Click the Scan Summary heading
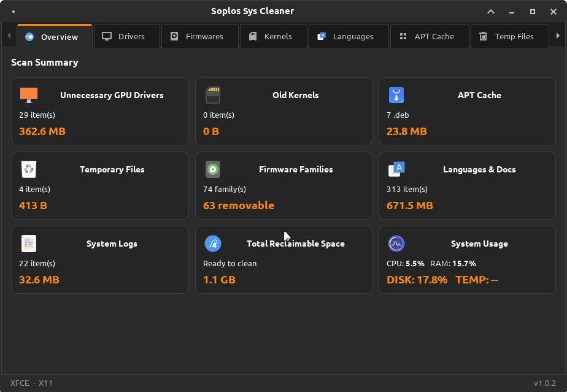 pyautogui.click(x=44, y=62)
